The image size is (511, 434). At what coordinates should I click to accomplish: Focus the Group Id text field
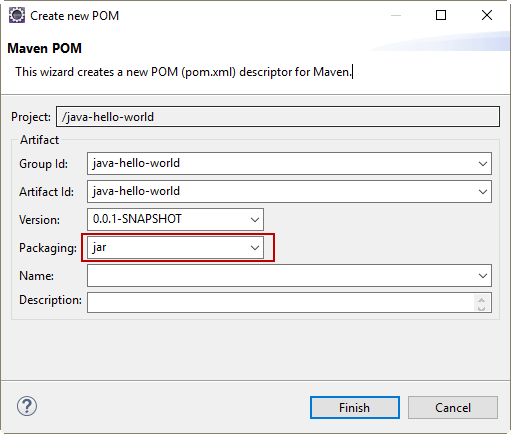click(282, 163)
